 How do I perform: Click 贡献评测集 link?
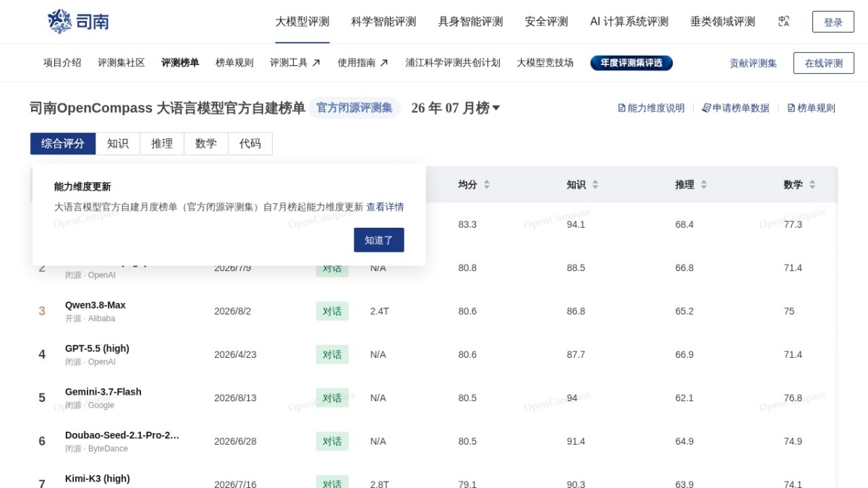tap(753, 63)
